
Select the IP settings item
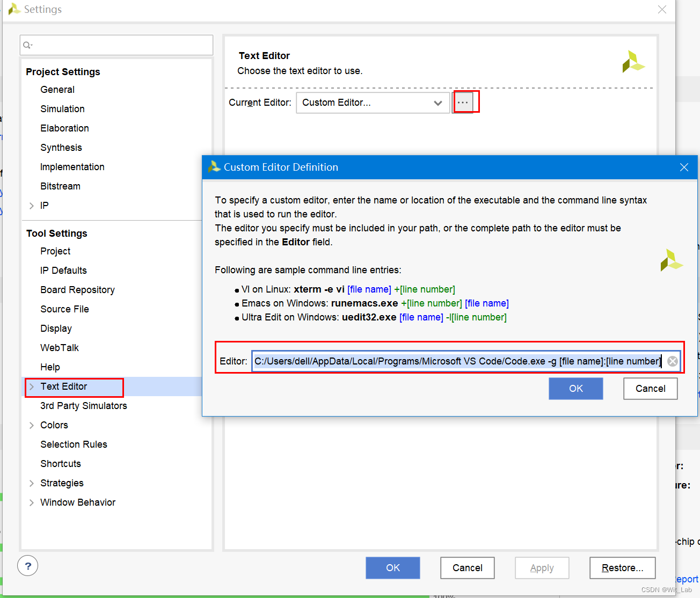45,206
